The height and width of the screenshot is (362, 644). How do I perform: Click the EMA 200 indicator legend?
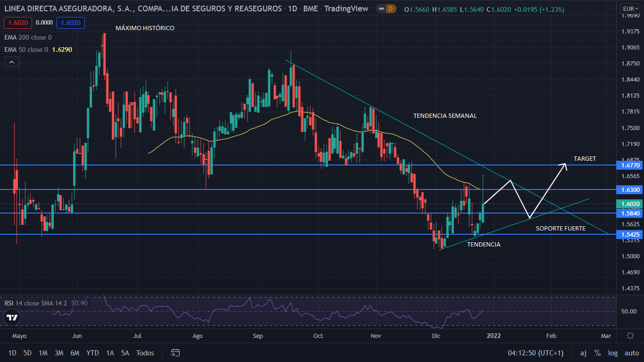[28, 37]
